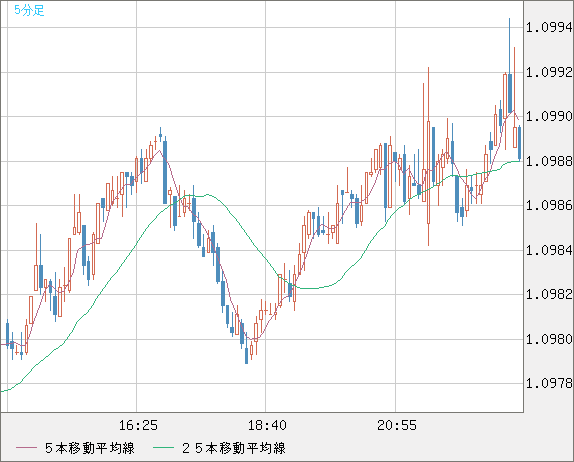
Task: Click the 5分足 chart label
Action: tap(29, 10)
